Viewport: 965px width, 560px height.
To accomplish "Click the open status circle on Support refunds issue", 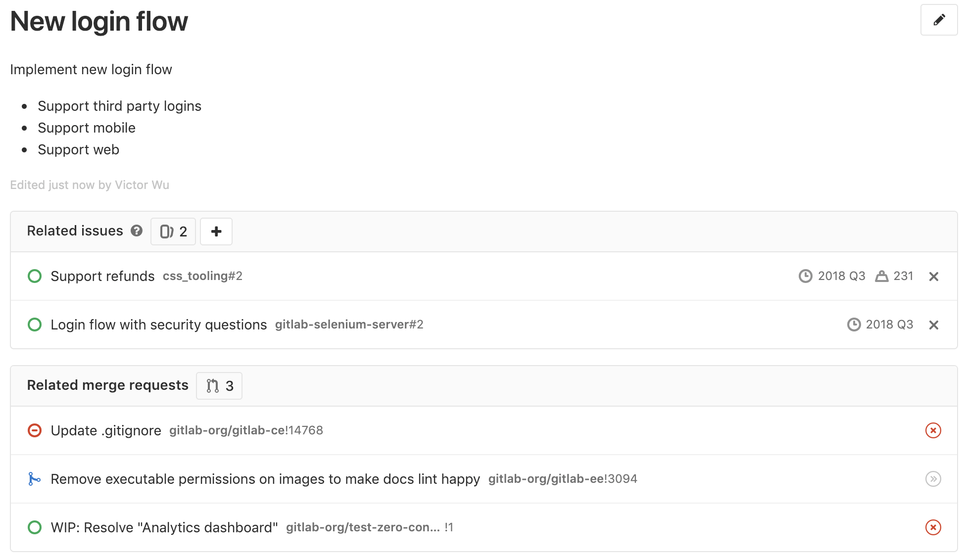I will (34, 276).
